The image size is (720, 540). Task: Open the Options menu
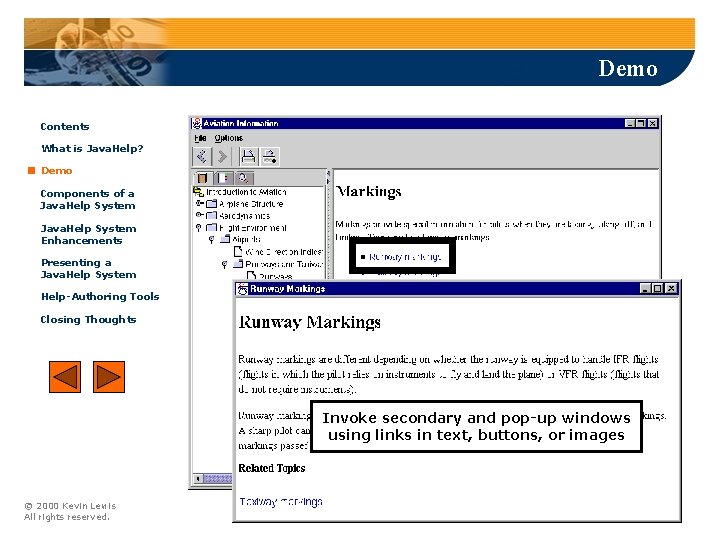pos(228,138)
